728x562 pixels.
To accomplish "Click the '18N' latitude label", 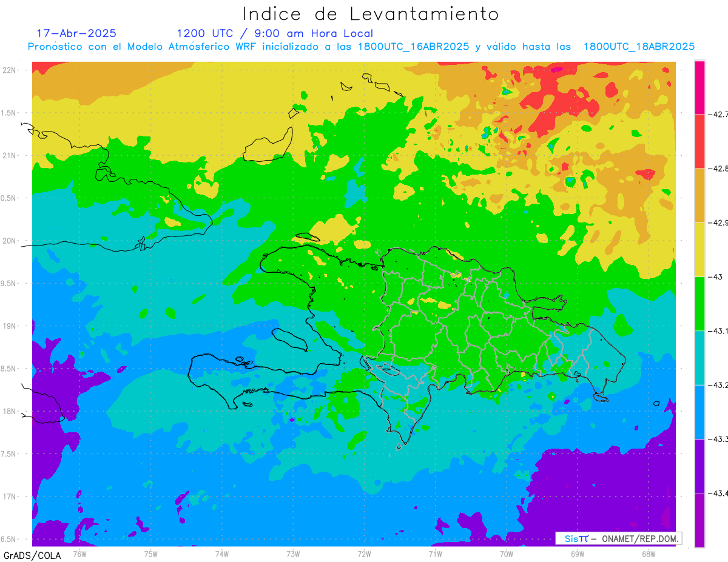I will coord(8,412).
